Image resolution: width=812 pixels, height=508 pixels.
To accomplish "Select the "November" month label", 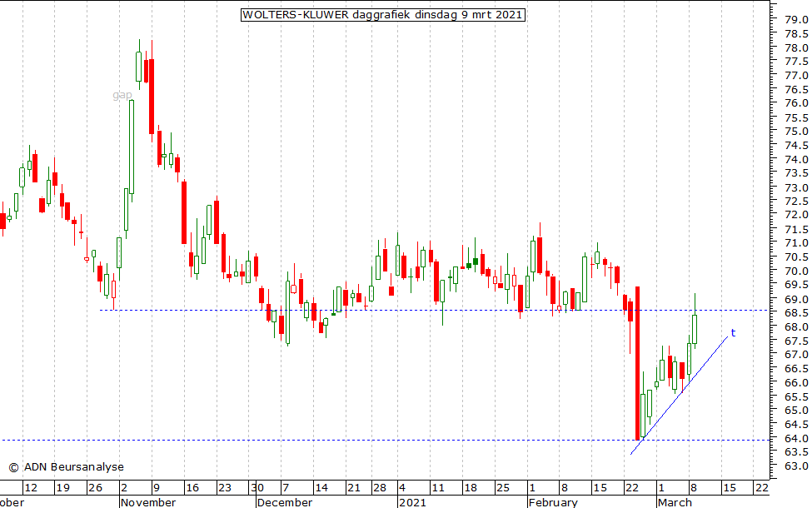I will 148,502.
